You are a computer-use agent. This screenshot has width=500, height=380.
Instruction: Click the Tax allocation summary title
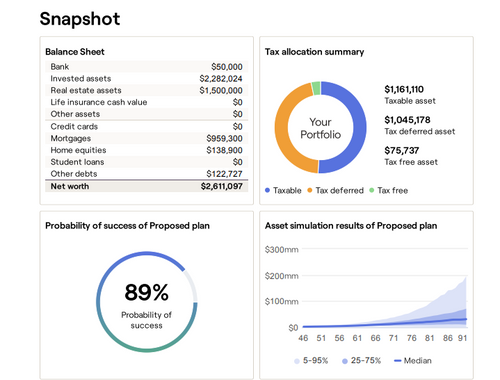coord(314,52)
